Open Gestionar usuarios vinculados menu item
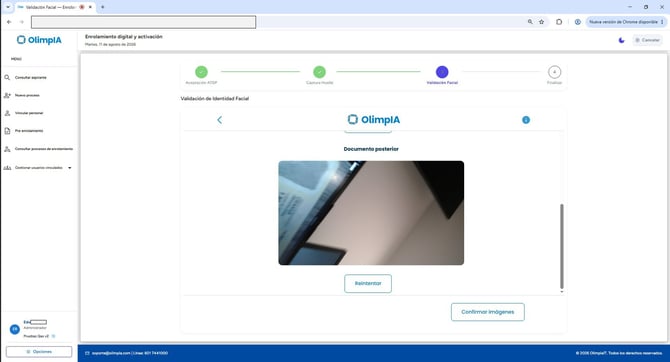 pos(38,168)
